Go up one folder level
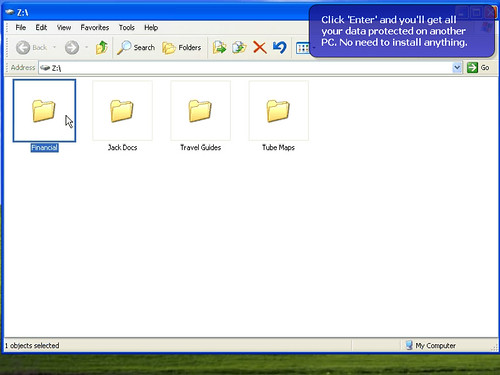 [x=102, y=48]
